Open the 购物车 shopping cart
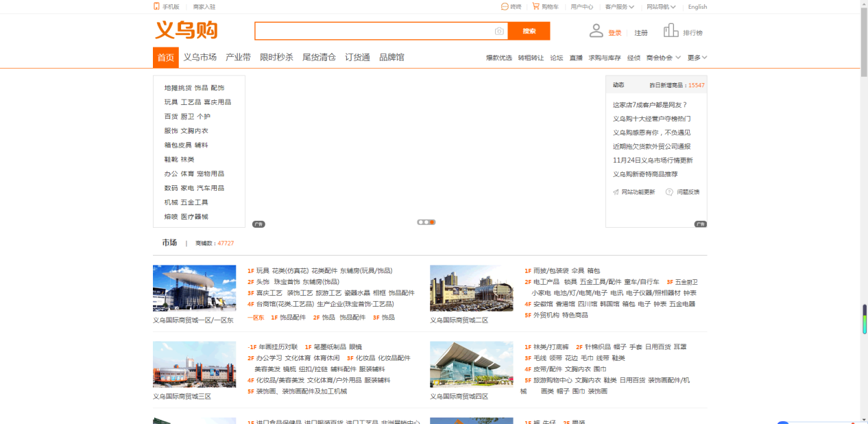This screenshot has width=868, height=424. (x=536, y=7)
